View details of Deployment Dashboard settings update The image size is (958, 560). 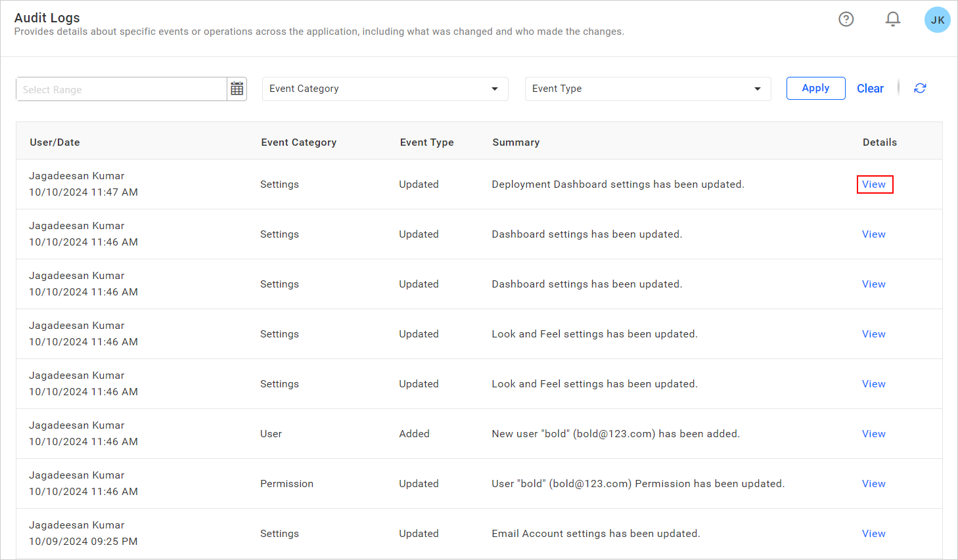pyautogui.click(x=875, y=184)
